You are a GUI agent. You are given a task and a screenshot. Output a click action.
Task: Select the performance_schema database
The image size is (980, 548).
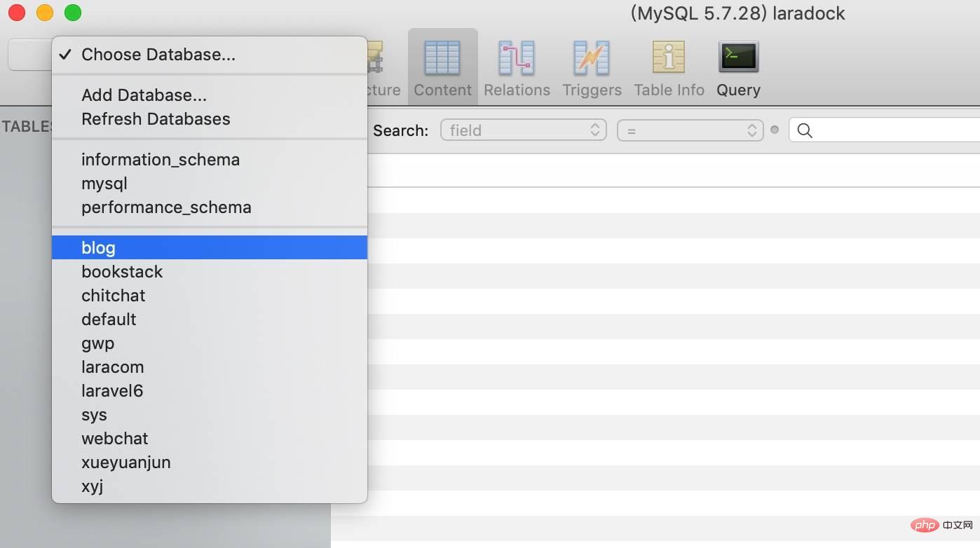(x=210, y=207)
